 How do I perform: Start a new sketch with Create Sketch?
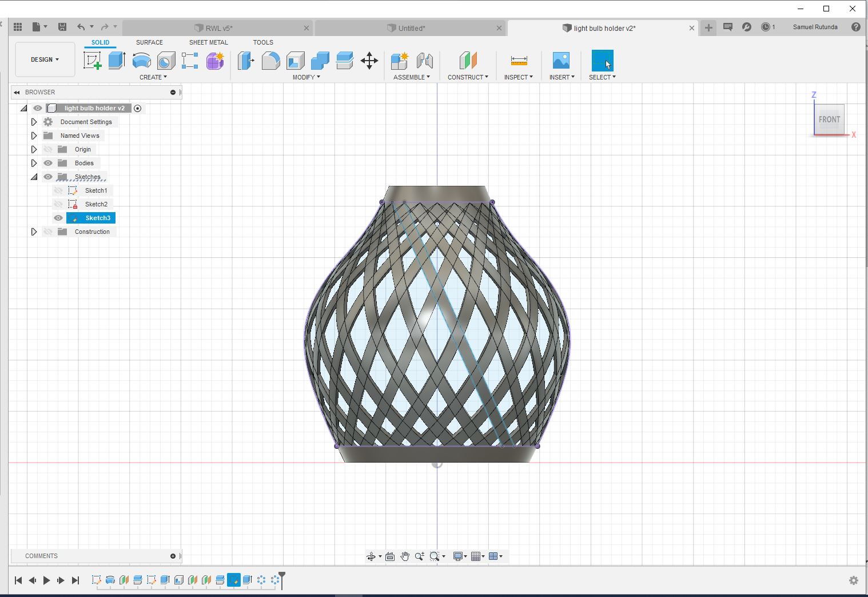[92, 61]
